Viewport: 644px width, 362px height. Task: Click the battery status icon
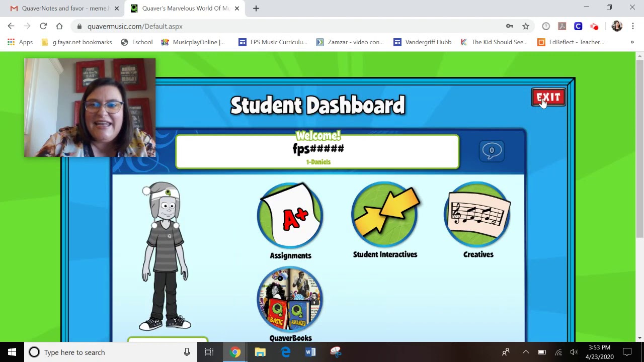[542, 352]
